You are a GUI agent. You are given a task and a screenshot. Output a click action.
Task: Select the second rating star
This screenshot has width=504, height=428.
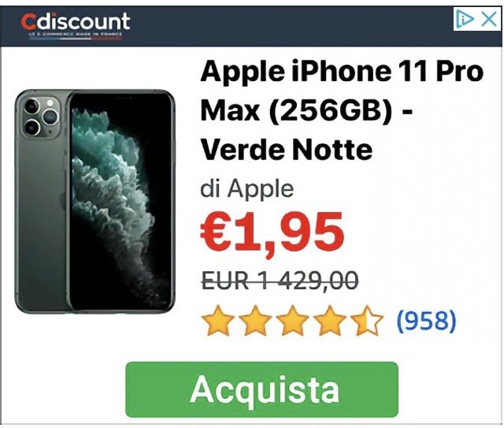click(x=255, y=321)
